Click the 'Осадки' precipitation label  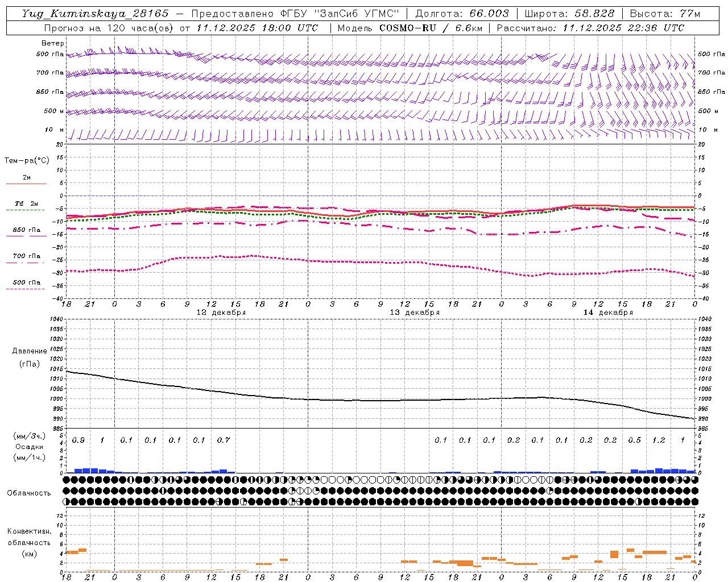point(30,447)
